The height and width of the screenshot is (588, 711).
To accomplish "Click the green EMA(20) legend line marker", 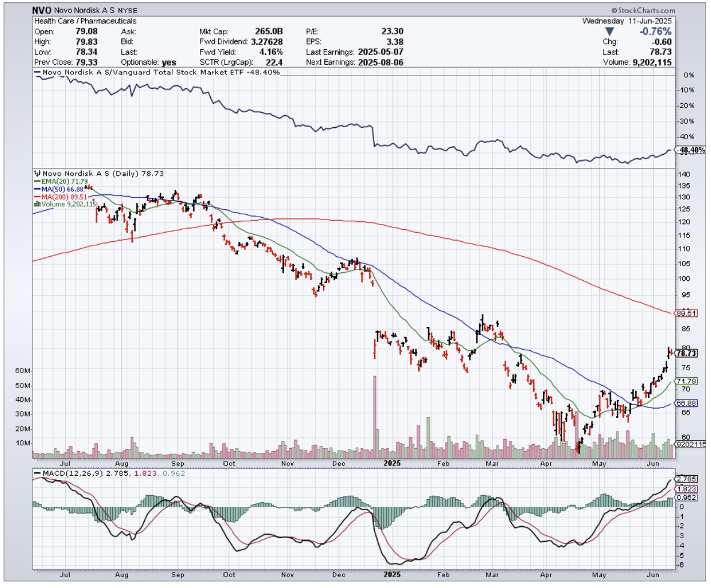I will (37, 181).
